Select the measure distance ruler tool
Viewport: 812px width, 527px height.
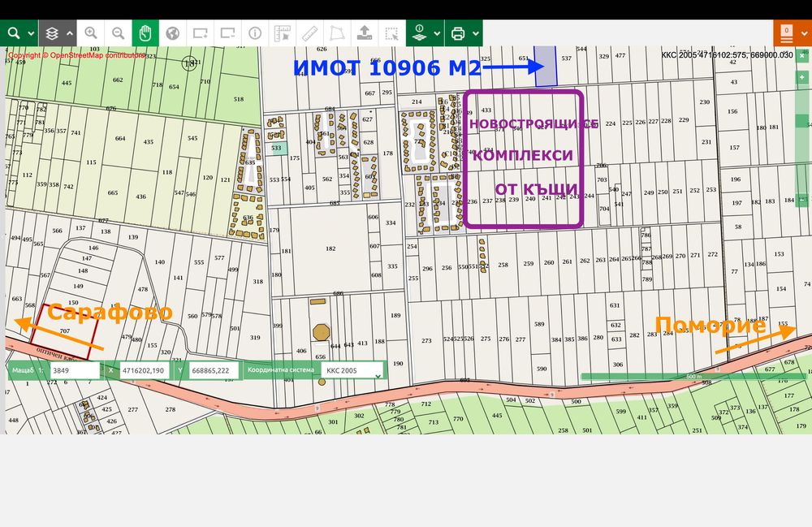point(309,33)
